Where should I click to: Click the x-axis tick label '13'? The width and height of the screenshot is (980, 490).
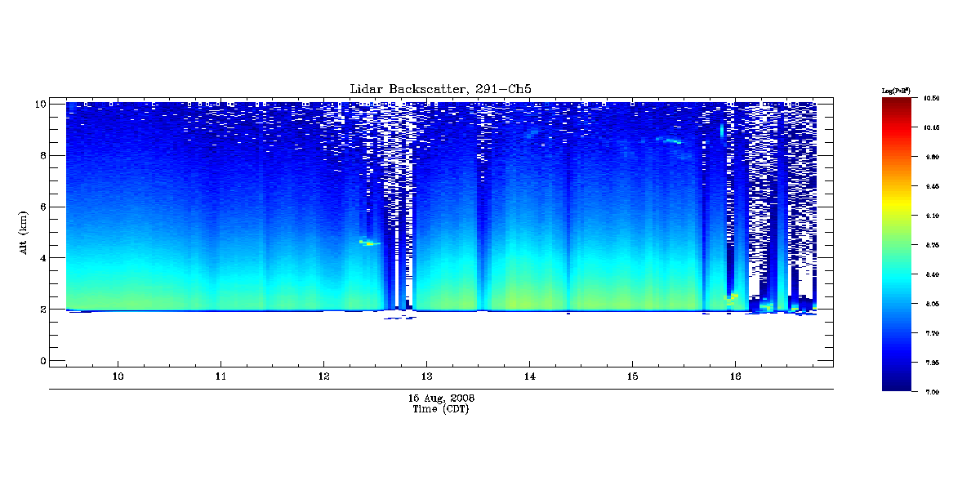pyautogui.click(x=427, y=376)
